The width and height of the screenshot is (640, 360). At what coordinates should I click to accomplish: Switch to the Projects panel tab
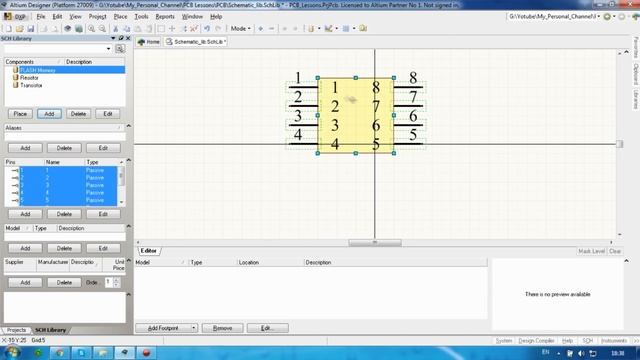16,330
